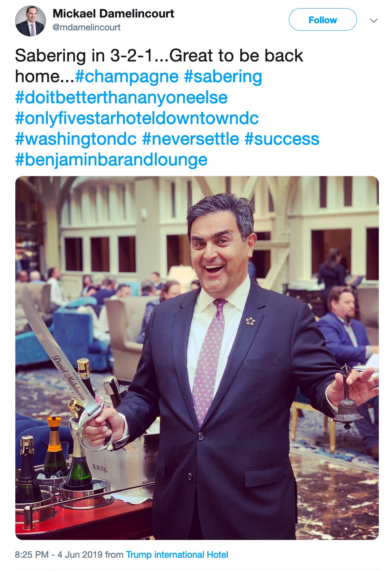Follow Mickael Damelincourt
This screenshot has height=571, width=392.
(322, 20)
